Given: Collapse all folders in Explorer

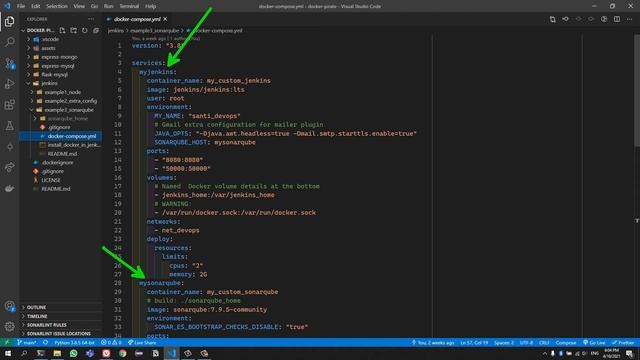Looking at the screenshot, I should pyautogui.click(x=96, y=30).
